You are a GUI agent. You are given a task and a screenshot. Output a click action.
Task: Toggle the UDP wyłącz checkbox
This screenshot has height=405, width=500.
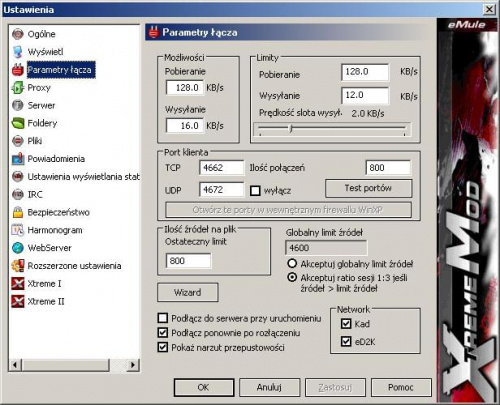[255, 191]
